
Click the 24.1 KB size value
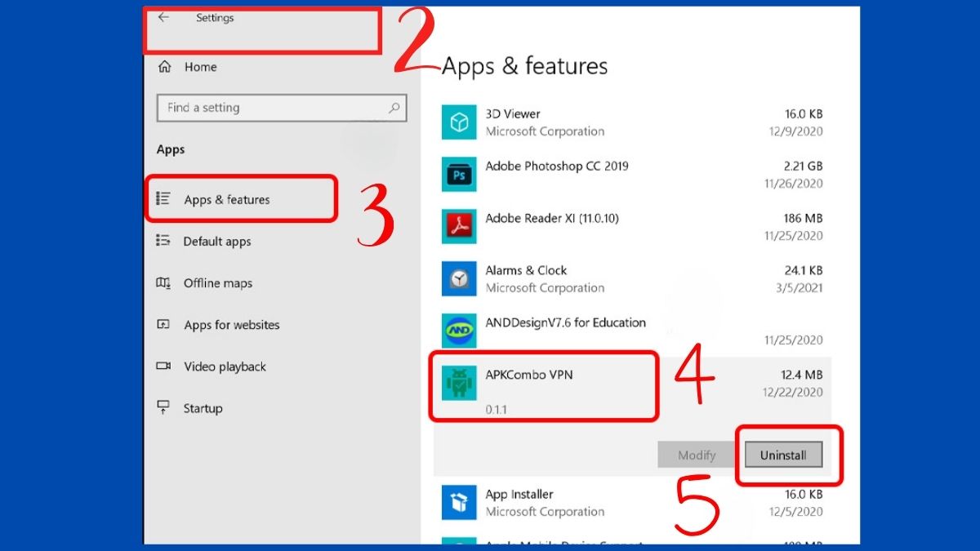[802, 271]
